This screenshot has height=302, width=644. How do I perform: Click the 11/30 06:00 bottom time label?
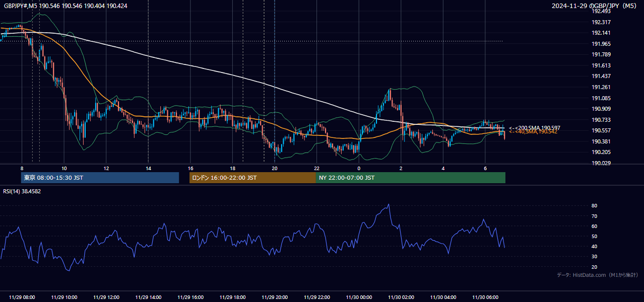(x=485, y=297)
